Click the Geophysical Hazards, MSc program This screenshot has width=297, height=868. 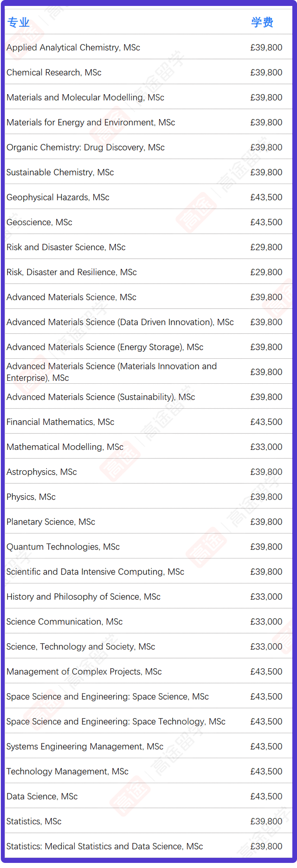tap(58, 198)
